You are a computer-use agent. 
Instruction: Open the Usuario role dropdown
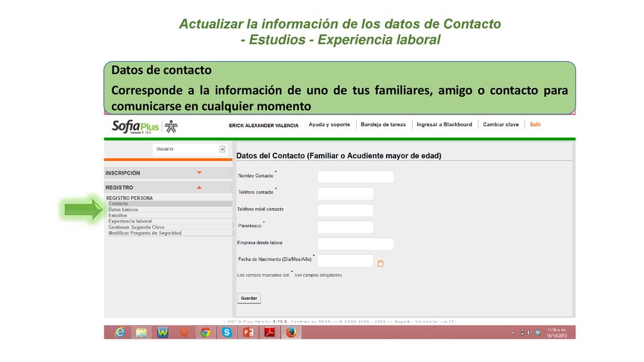coord(189,149)
